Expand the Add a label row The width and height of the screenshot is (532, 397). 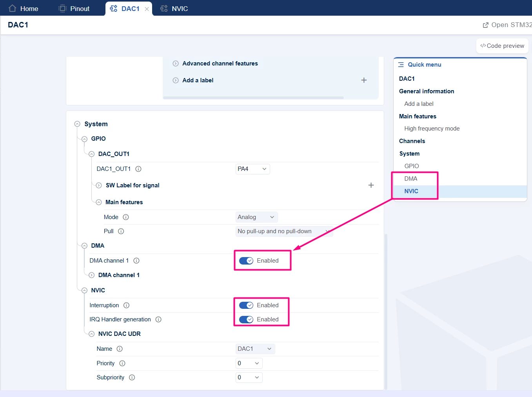click(176, 80)
